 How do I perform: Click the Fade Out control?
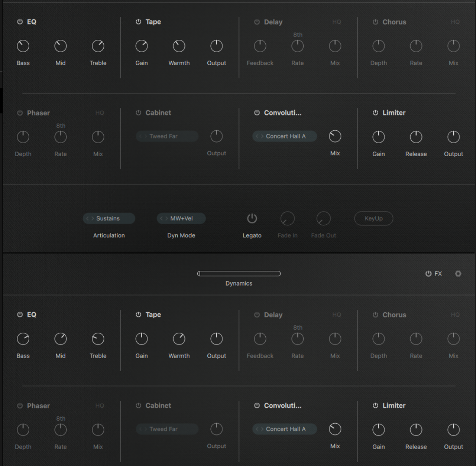coord(323,218)
